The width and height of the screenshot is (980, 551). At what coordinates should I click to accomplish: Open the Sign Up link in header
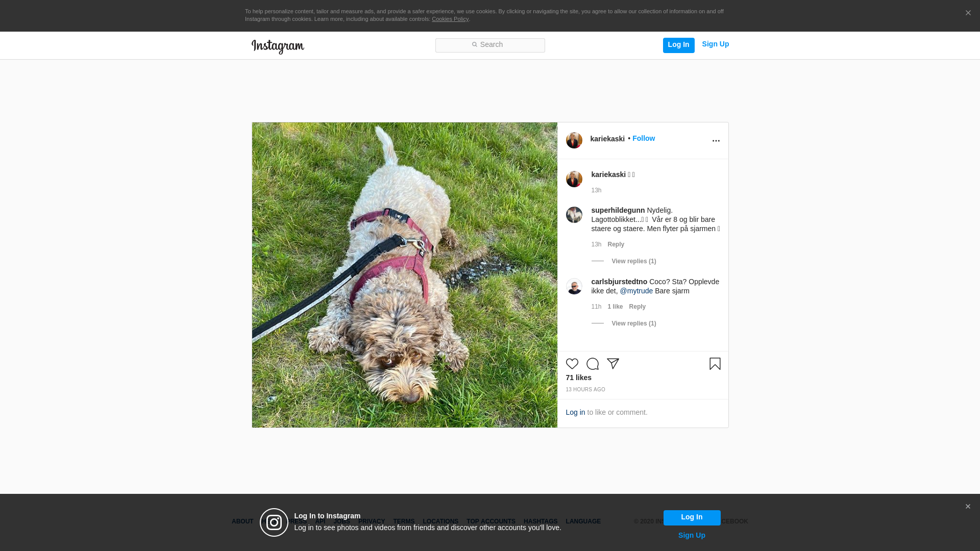pyautogui.click(x=715, y=44)
